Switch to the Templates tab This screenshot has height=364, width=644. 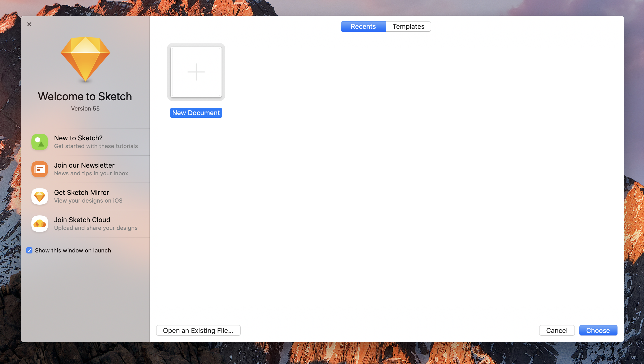408,26
